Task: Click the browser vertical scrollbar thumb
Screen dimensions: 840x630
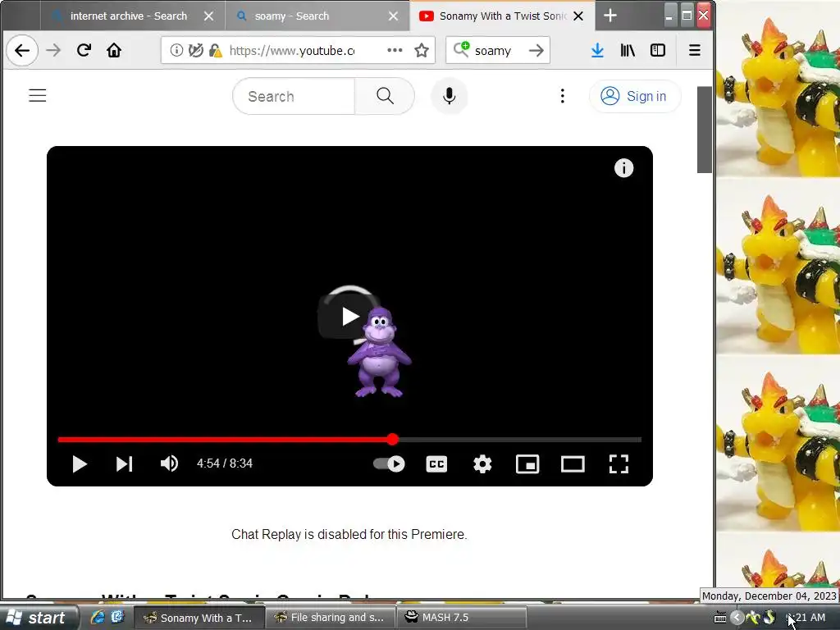Action: (x=704, y=130)
